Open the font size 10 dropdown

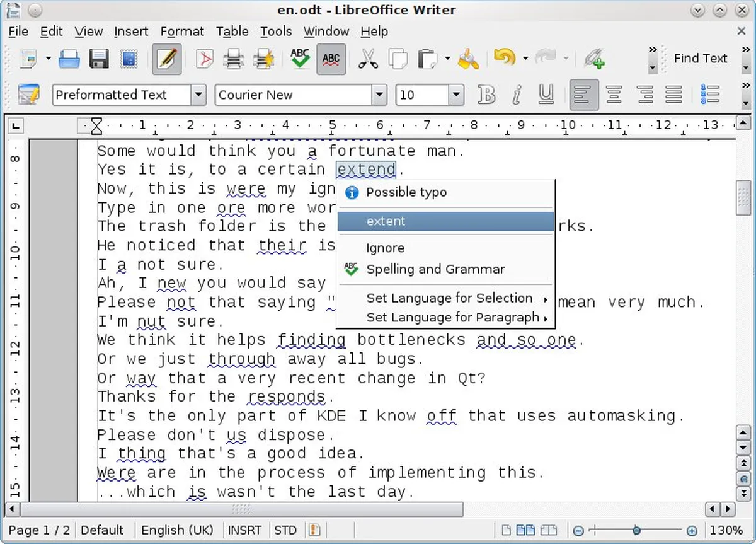pyautogui.click(x=456, y=95)
